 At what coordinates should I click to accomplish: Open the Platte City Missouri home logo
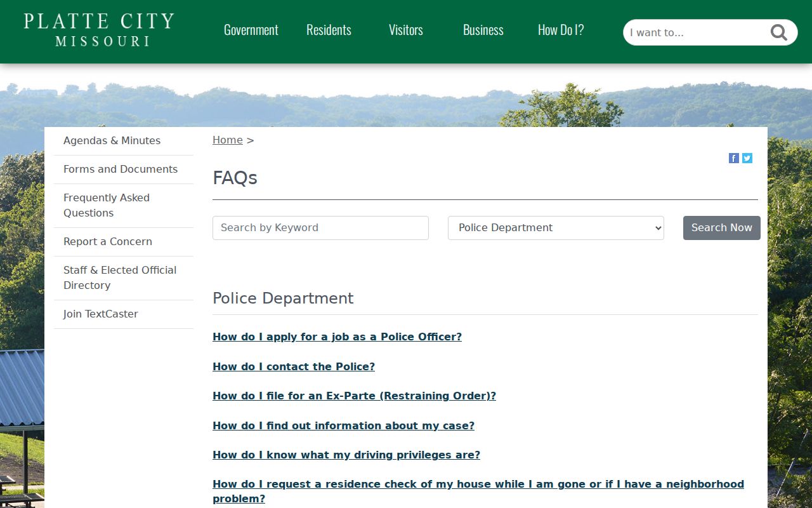(x=99, y=30)
